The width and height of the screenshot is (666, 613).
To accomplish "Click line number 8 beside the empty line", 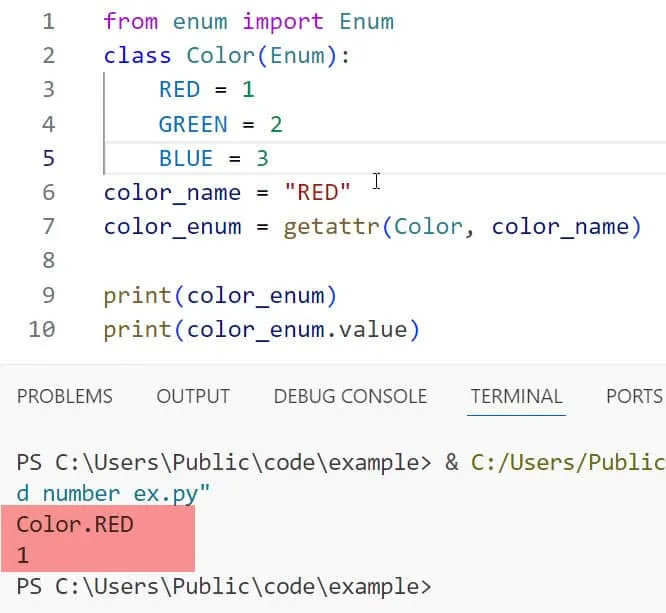I will (x=48, y=260).
